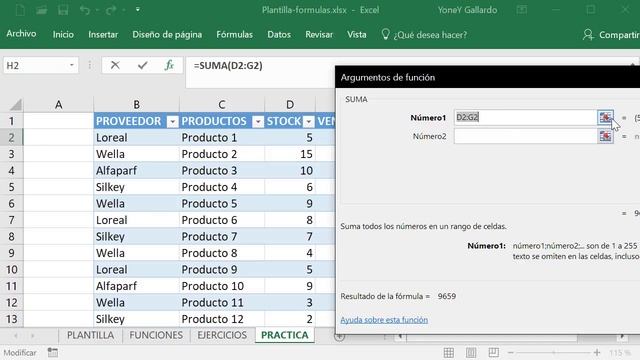Open the Archivo menu
Screen dimensions: 640x360
(21, 34)
